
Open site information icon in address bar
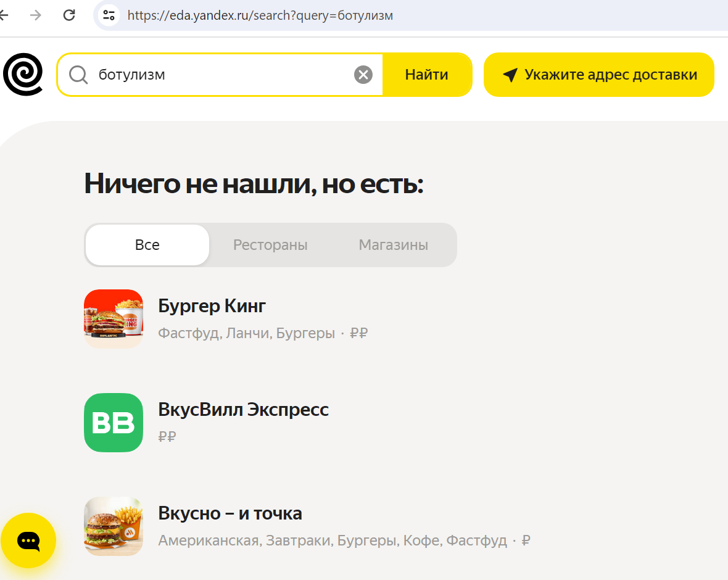[x=109, y=15]
